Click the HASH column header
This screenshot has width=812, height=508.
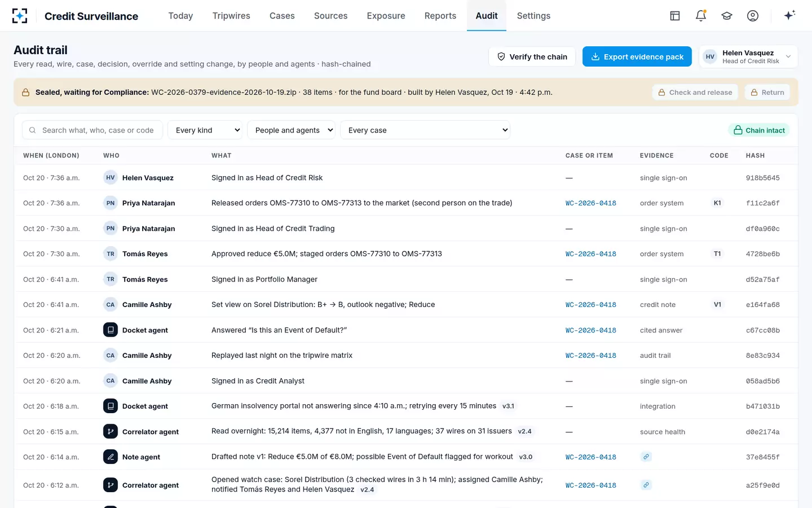tap(755, 155)
